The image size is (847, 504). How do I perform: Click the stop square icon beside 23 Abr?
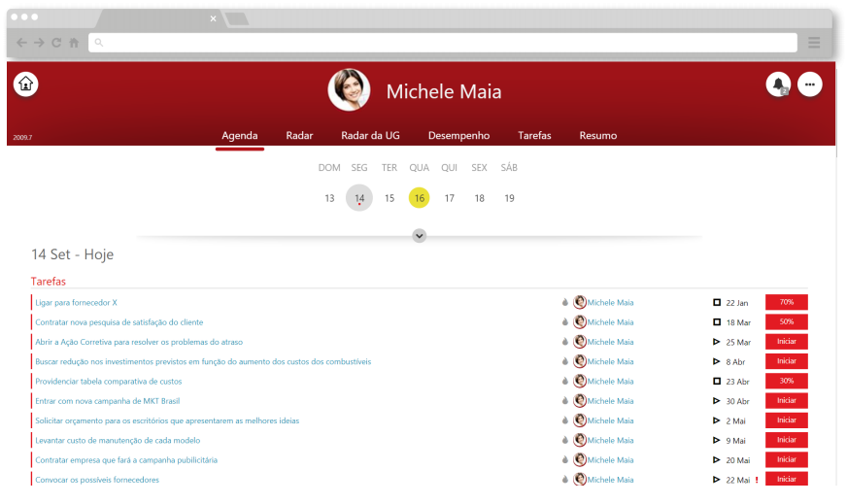pyautogui.click(x=717, y=381)
